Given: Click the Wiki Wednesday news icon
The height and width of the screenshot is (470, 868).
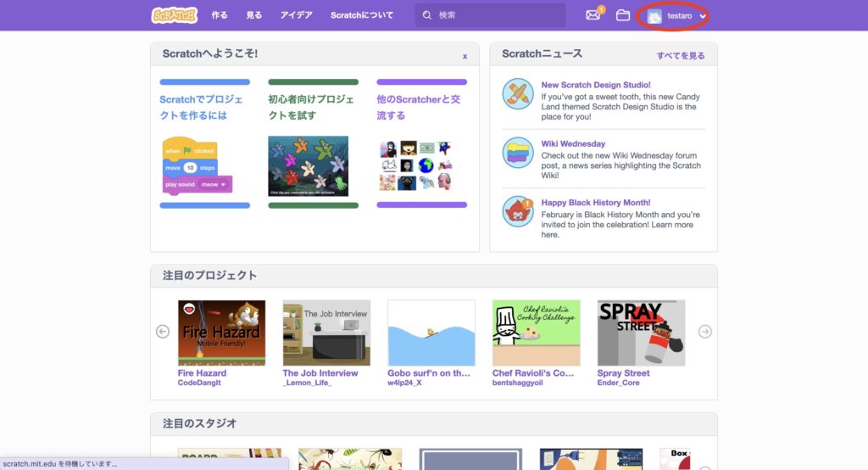Looking at the screenshot, I should click(518, 153).
